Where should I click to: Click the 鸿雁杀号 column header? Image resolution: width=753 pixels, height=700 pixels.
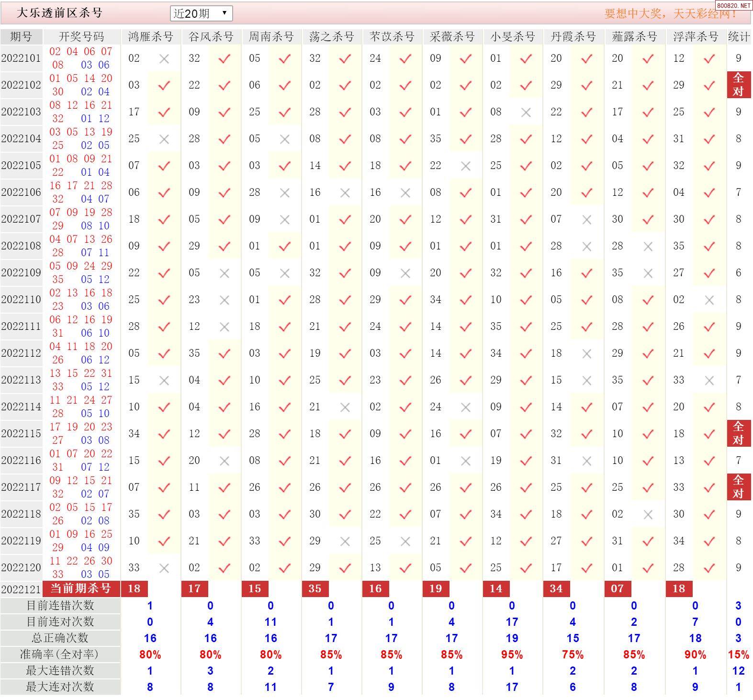[150, 36]
